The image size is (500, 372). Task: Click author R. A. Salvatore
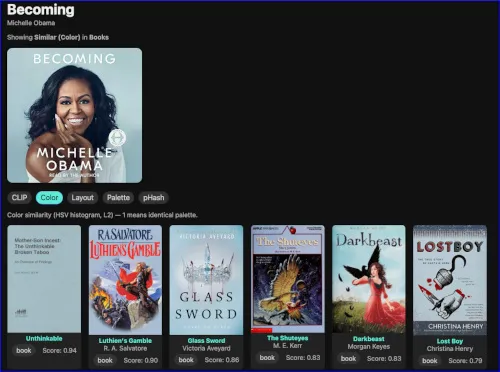pyautogui.click(x=125, y=348)
